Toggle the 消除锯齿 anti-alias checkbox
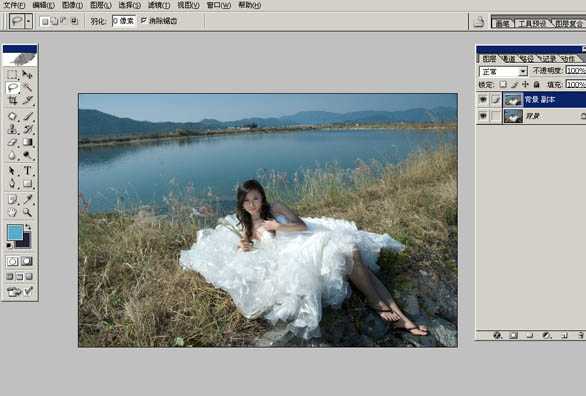This screenshot has width=586, height=396. (x=144, y=20)
